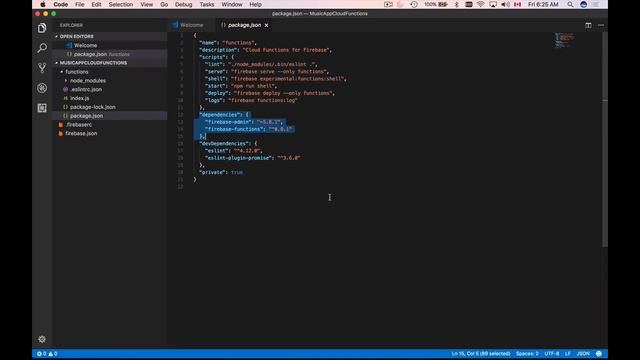Image resolution: width=640 pixels, height=360 pixels.
Task: Open the Help menu
Action: 256,4
